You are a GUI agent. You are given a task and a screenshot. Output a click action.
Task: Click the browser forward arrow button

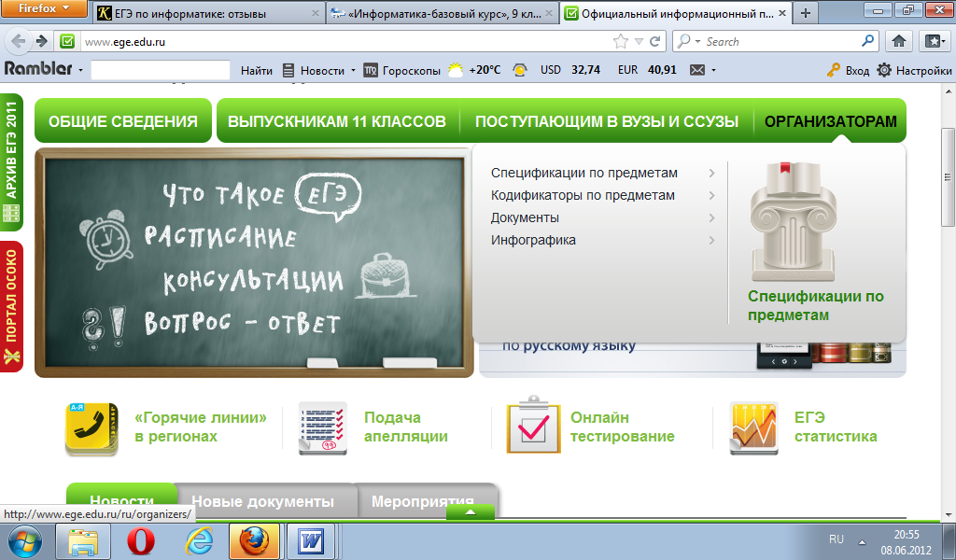pyautogui.click(x=41, y=41)
